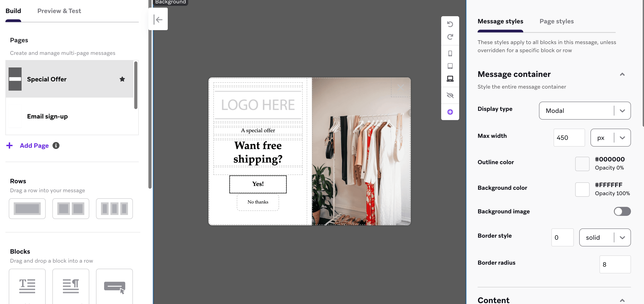Collapse the Message container section
The image size is (644, 304).
pos(622,74)
